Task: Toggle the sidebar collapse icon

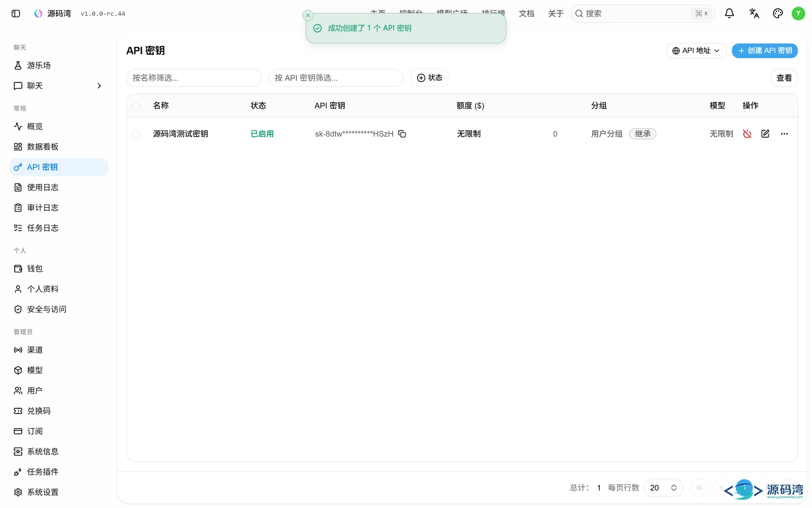Action: 16,14
